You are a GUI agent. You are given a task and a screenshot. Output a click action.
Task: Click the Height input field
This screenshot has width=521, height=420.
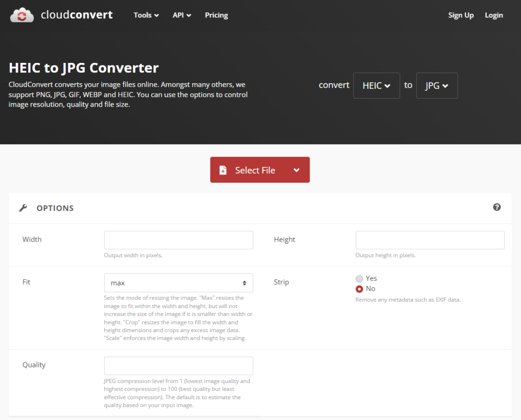click(x=429, y=240)
